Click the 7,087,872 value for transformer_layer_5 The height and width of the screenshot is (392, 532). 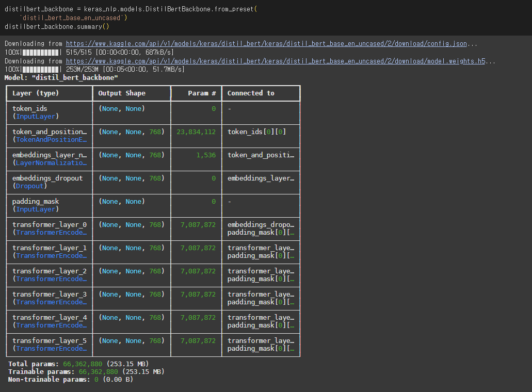pyautogui.click(x=198, y=341)
